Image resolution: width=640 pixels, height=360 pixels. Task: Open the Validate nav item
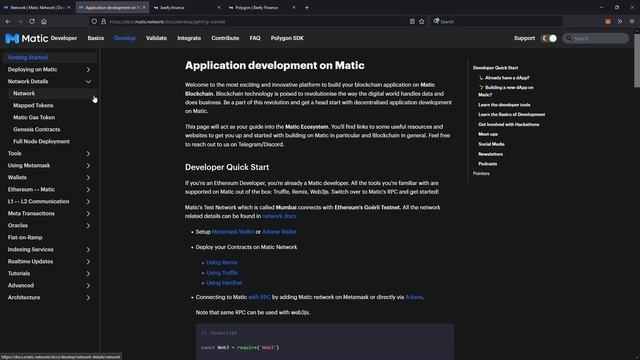[x=156, y=38]
